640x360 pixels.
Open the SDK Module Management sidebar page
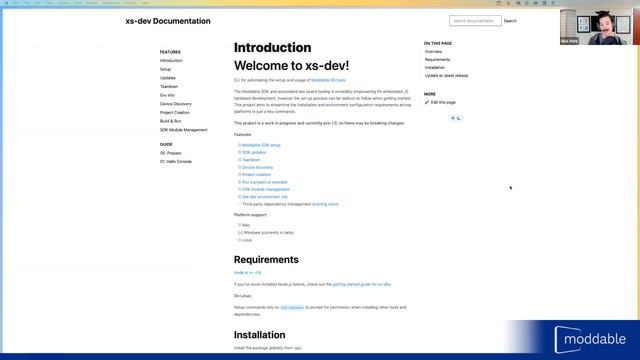(x=184, y=130)
